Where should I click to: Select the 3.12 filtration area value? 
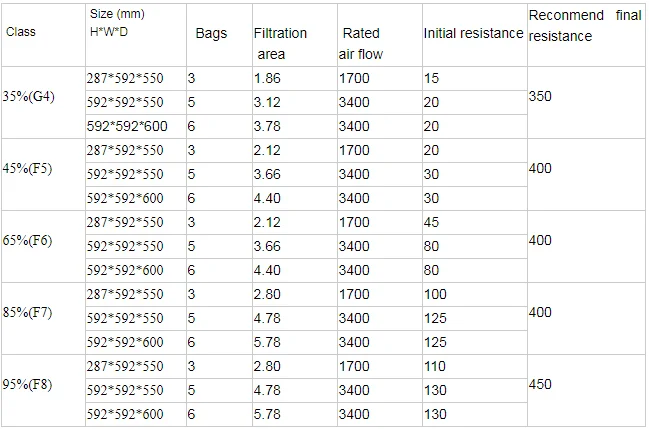(267, 102)
